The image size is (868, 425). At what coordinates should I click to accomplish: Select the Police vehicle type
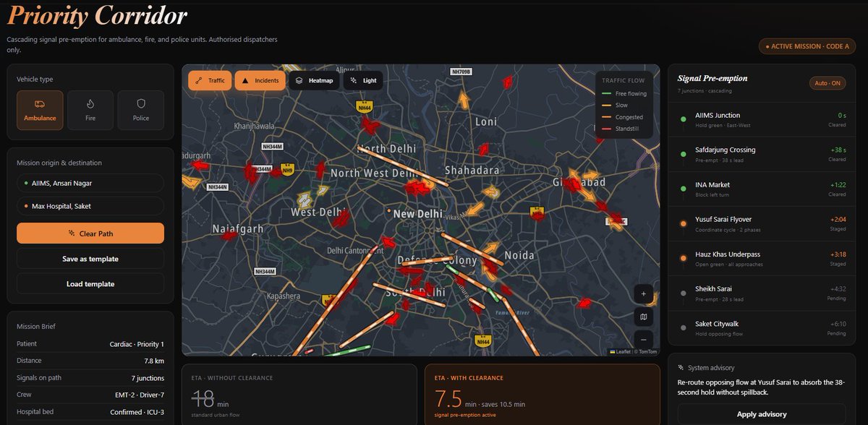point(140,110)
